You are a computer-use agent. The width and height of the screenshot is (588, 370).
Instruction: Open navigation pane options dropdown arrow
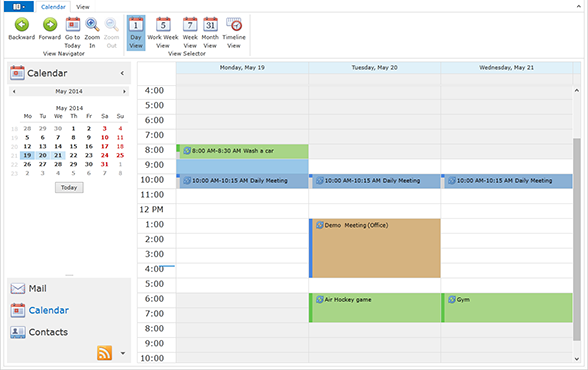pyautogui.click(x=123, y=353)
